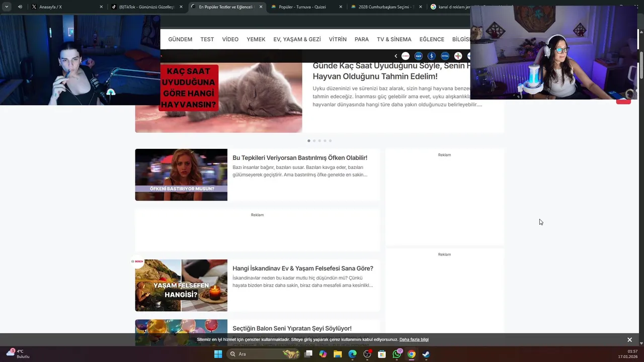Open the VİDEO menu section
Image resolution: width=644 pixels, height=362 pixels.
230,39
